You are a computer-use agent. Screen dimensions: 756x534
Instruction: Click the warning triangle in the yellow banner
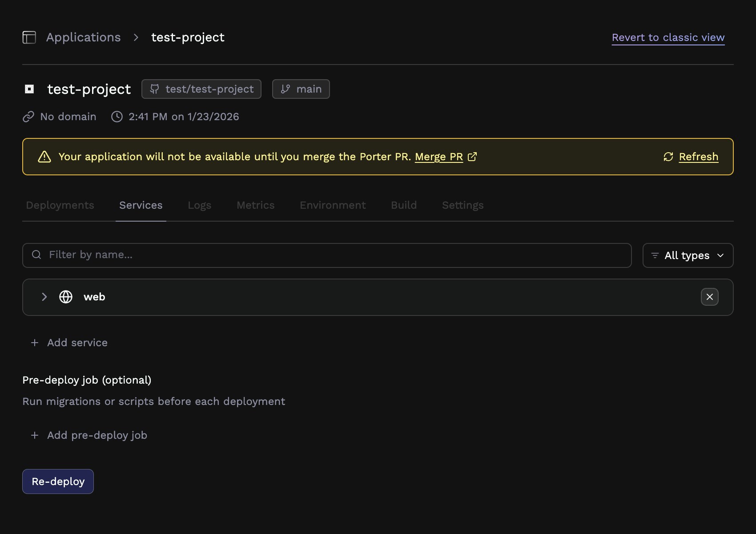(44, 157)
